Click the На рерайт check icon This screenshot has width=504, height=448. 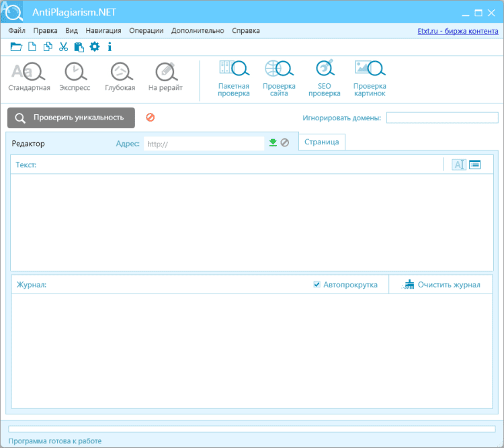pyautogui.click(x=165, y=73)
